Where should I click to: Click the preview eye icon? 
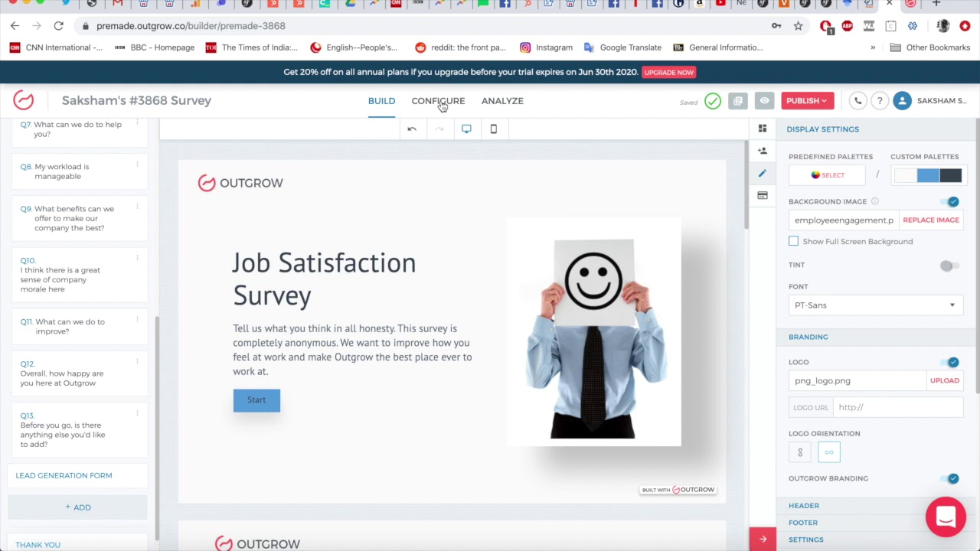764,101
